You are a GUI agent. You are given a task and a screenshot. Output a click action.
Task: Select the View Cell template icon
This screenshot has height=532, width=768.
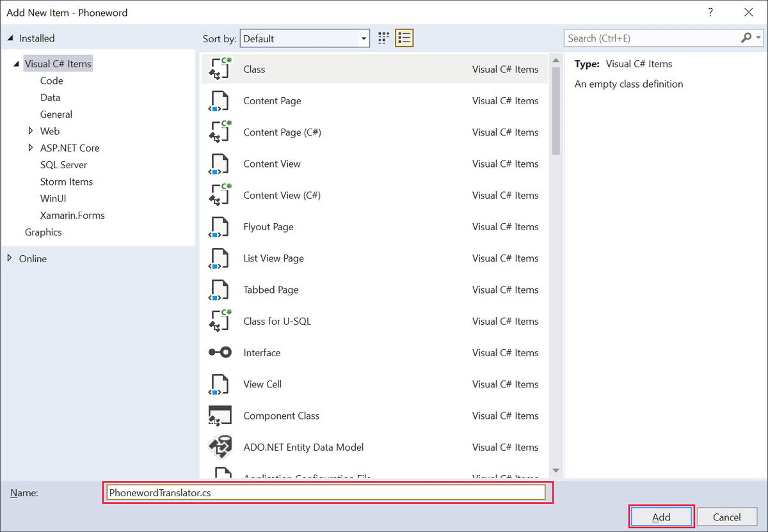tap(219, 384)
